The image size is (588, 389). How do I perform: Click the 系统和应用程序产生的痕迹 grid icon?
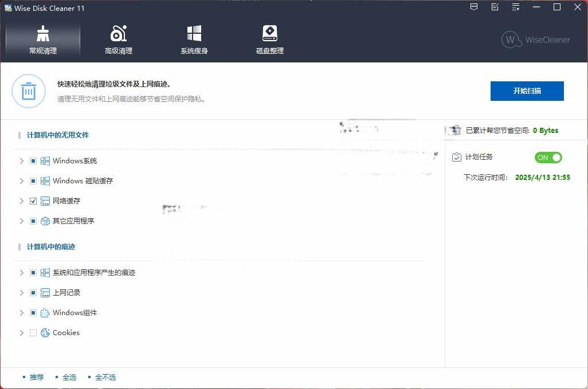click(x=45, y=273)
